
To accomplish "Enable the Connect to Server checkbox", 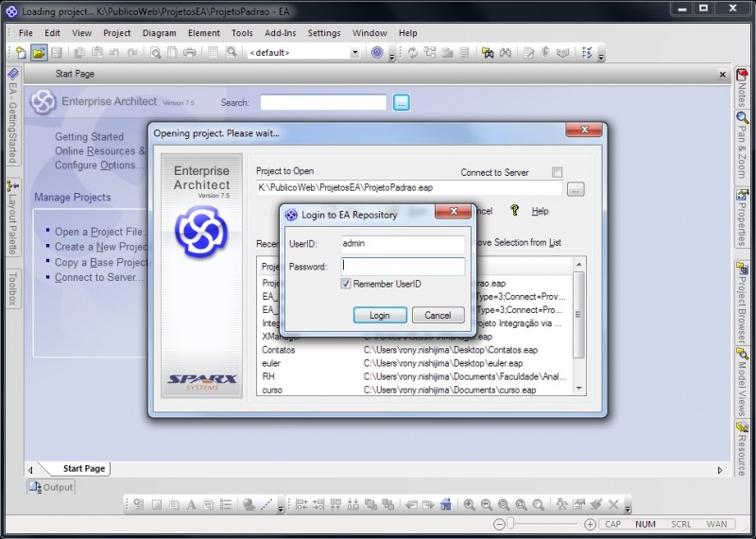I will [557, 172].
